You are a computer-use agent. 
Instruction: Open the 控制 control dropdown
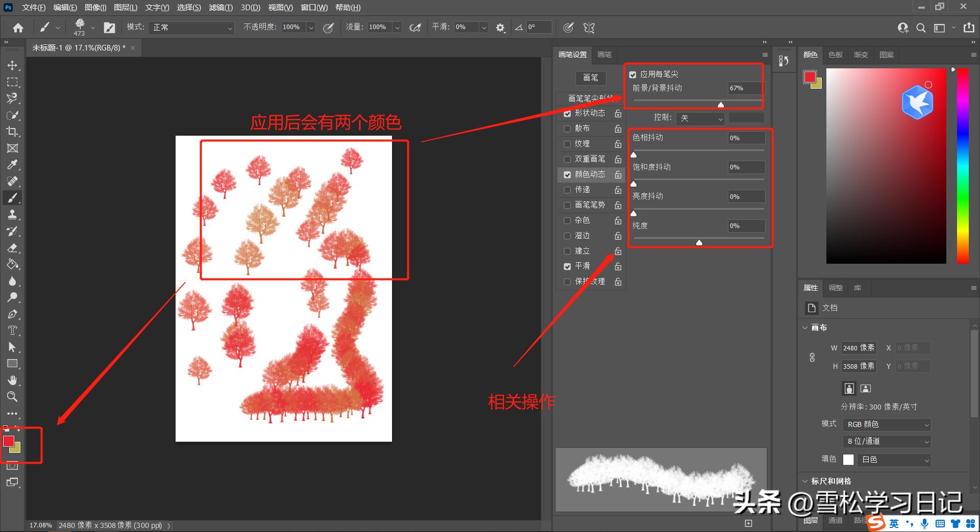point(700,118)
